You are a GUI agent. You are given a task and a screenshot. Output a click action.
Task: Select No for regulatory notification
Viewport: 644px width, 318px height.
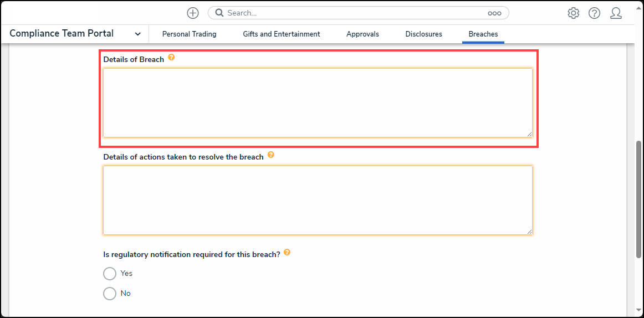(x=110, y=294)
